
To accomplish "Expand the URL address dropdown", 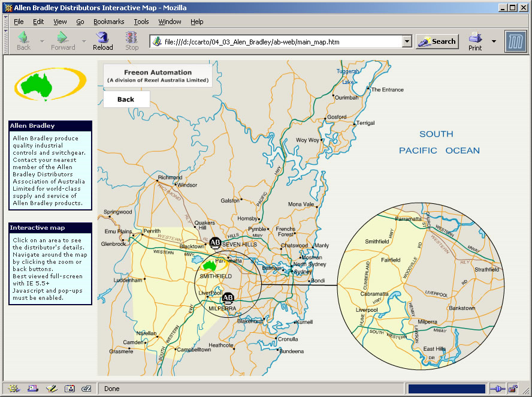I will pyautogui.click(x=407, y=42).
